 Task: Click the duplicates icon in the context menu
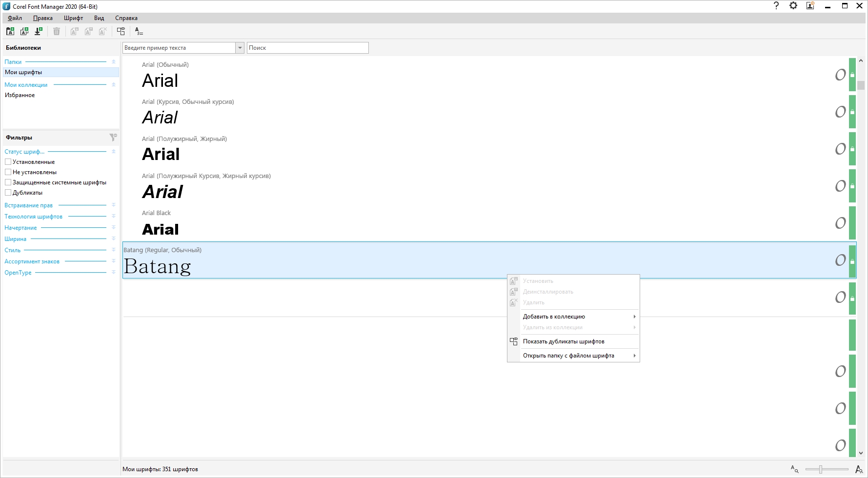point(514,341)
